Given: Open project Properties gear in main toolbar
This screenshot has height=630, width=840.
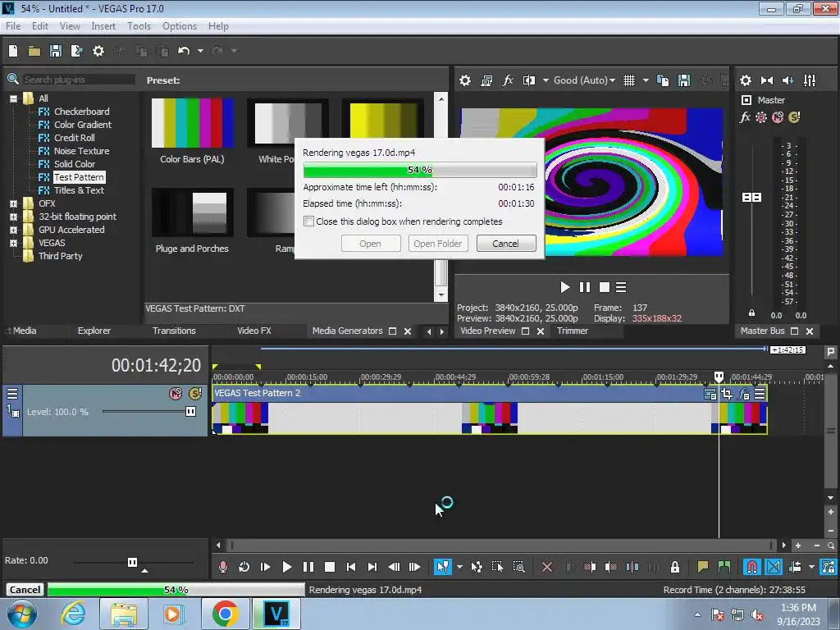Looking at the screenshot, I should click(x=98, y=51).
